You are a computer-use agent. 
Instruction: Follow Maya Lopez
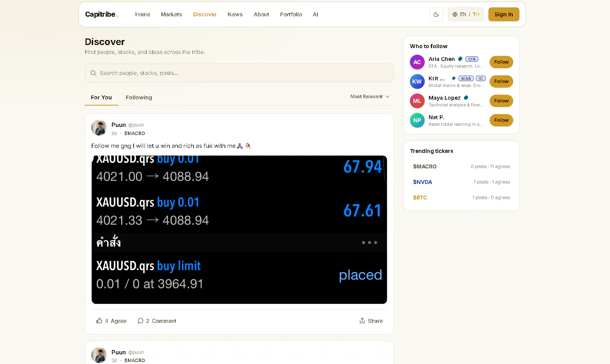(501, 101)
